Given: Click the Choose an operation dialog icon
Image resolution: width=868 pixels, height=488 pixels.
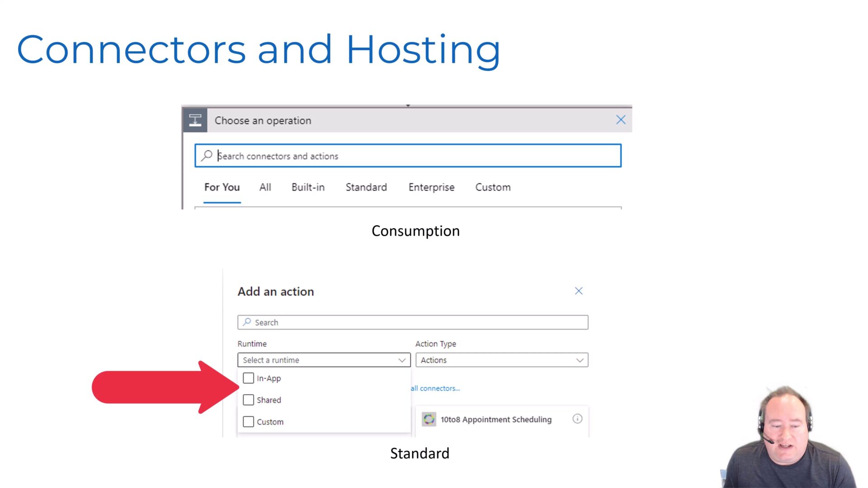Looking at the screenshot, I should 195,120.
